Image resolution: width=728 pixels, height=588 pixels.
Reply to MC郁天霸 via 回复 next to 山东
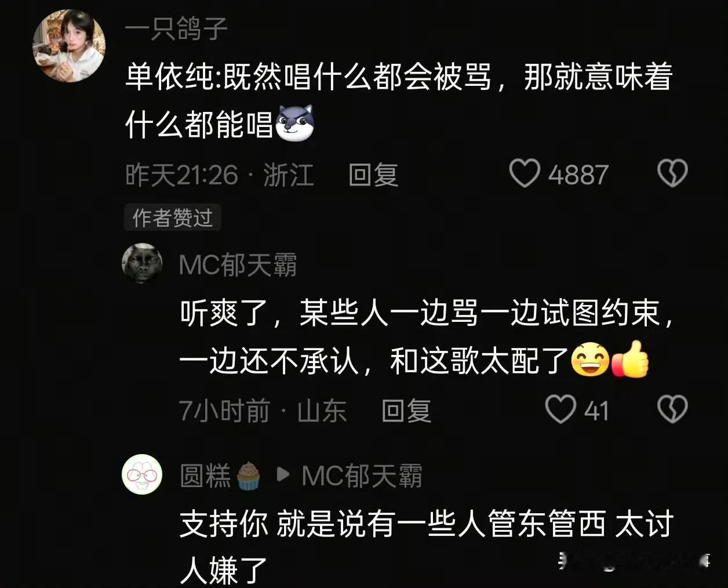point(406,411)
